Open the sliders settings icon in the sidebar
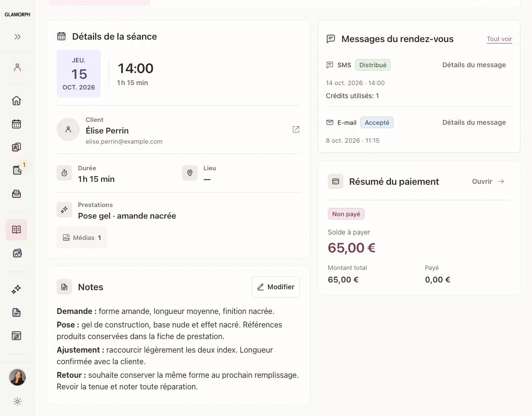Viewport: 532px width, 416px height. pyautogui.click(x=16, y=336)
